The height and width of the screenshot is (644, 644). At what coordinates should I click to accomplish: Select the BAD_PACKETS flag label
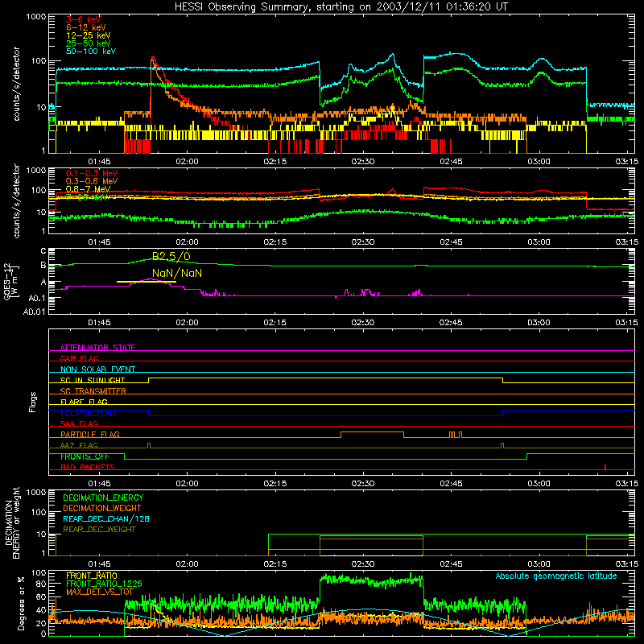point(87,467)
